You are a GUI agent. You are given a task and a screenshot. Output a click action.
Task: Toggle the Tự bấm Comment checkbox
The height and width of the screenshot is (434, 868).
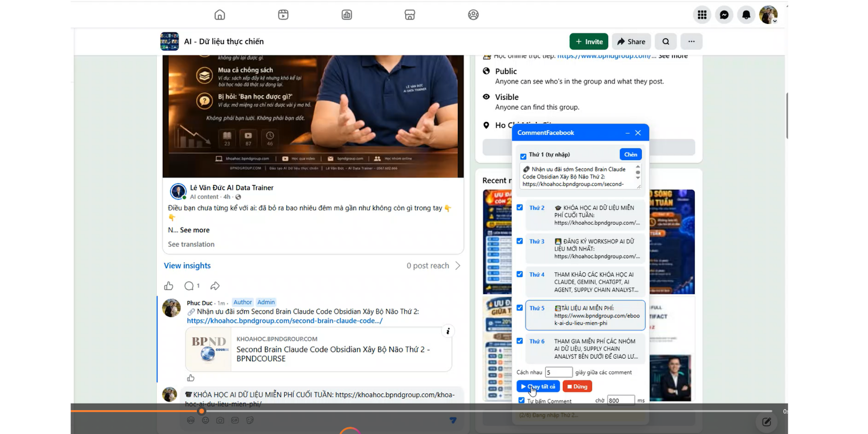(x=521, y=400)
